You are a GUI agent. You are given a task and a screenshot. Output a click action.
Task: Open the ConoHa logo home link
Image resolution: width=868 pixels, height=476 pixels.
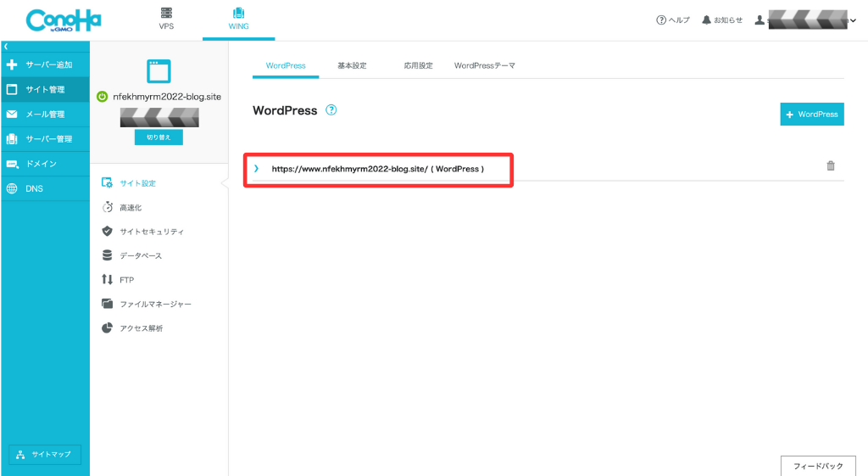(64, 20)
